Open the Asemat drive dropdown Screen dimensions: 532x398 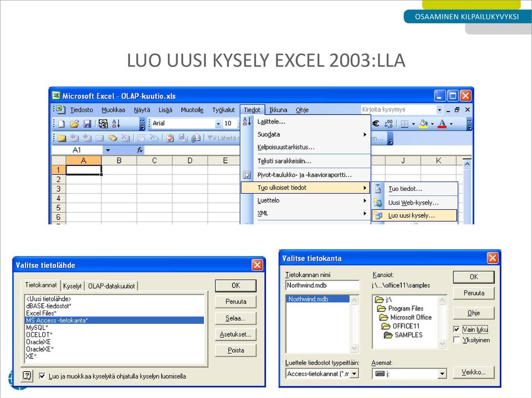(442, 374)
